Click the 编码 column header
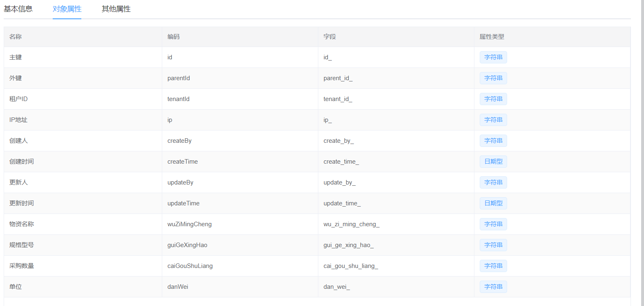644x306 pixels. click(x=173, y=37)
